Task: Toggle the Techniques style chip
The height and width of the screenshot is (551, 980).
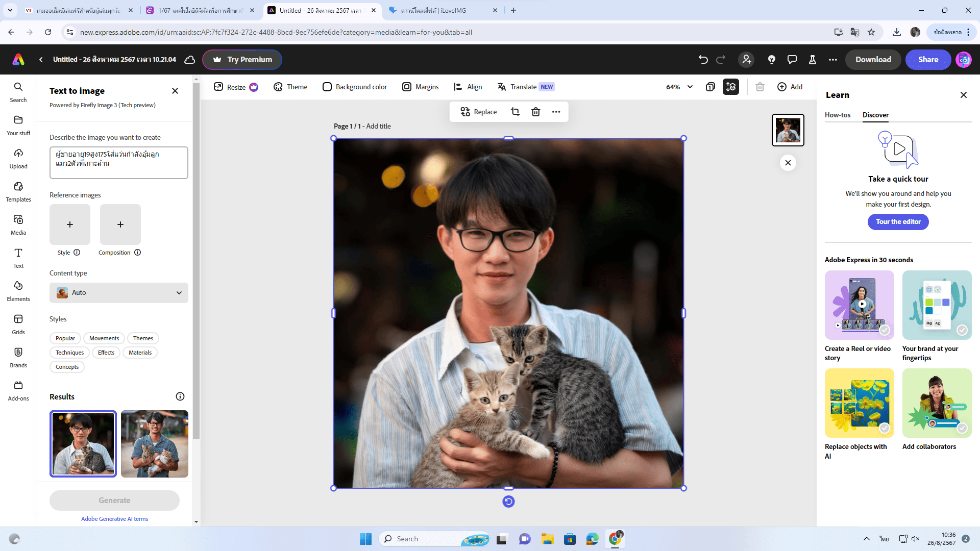Action: [69, 353]
